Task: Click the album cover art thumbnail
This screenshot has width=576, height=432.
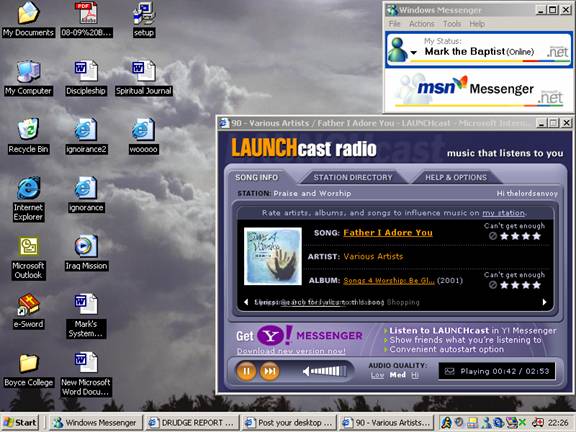Action: tap(273, 256)
